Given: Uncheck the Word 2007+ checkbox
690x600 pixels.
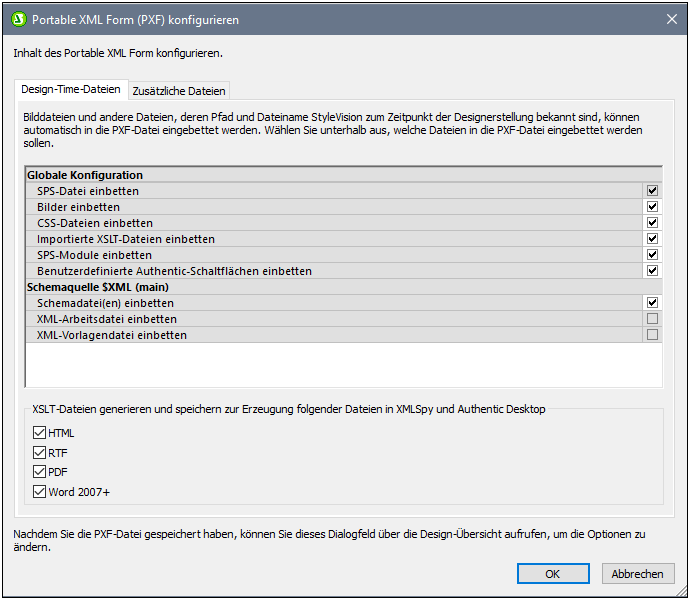Looking at the screenshot, I should tap(40, 492).
